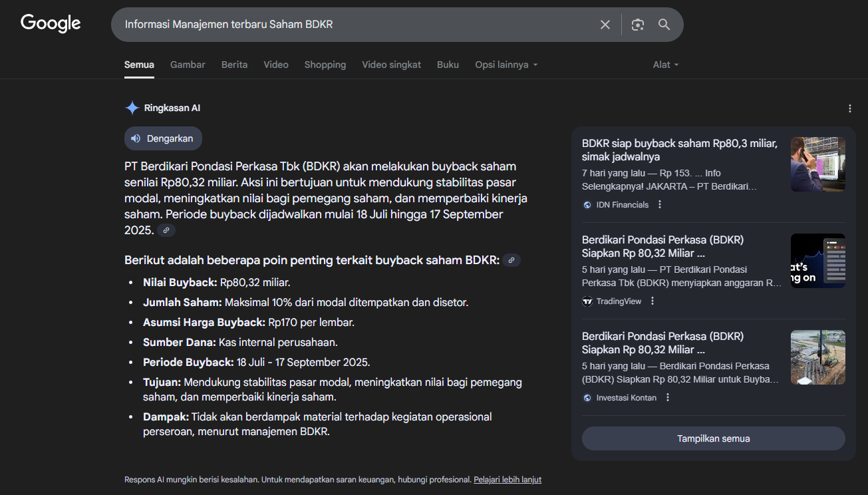Image resolution: width=868 pixels, height=495 pixels.
Task: Clear the search query with X icon
Action: (605, 25)
